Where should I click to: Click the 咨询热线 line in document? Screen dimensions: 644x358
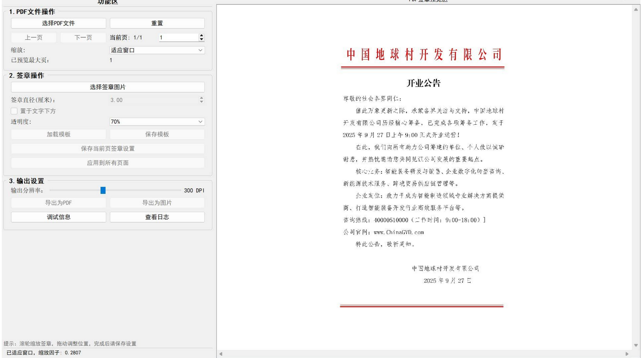point(414,220)
